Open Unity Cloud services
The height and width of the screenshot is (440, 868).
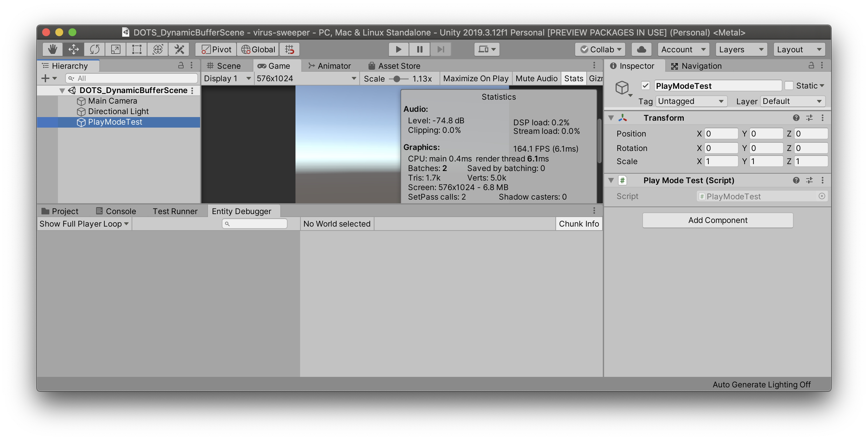(x=641, y=49)
